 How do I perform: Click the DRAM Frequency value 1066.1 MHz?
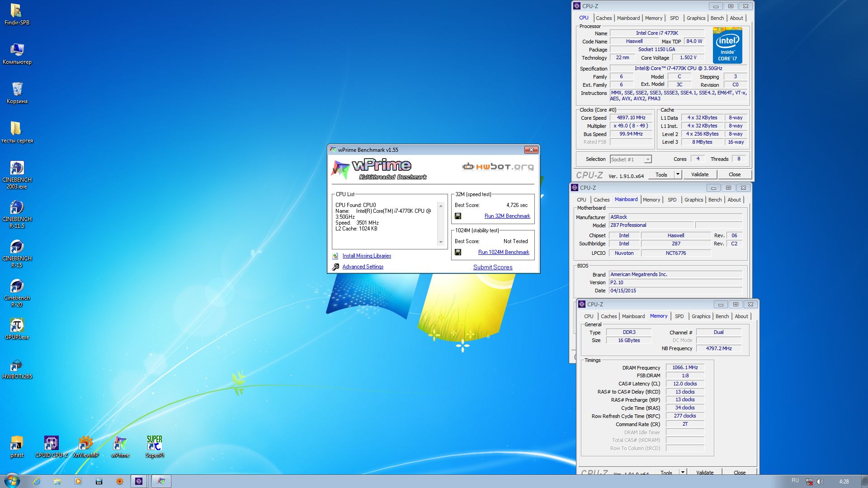coord(685,367)
